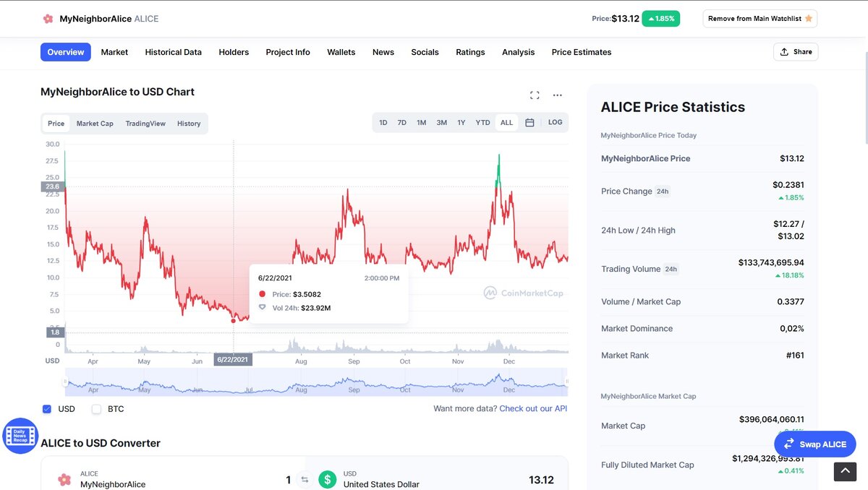
Task: Select the 7D time range
Action: pyautogui.click(x=402, y=123)
